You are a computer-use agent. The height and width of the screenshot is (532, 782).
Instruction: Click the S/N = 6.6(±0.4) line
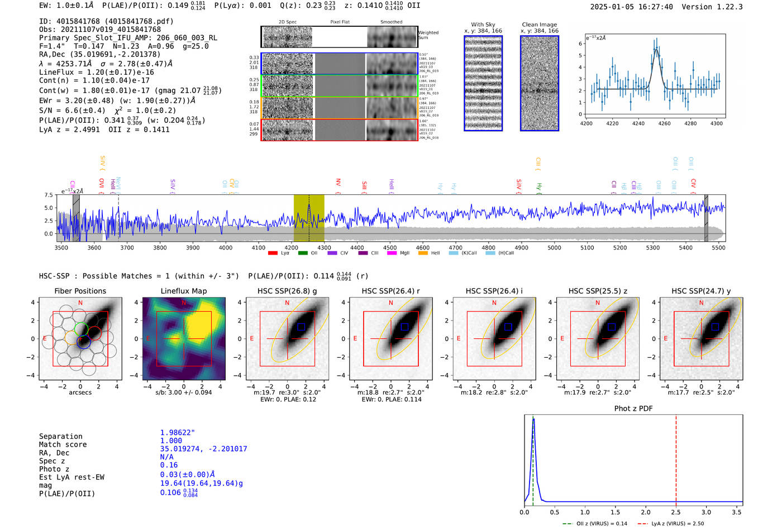click(107, 111)
